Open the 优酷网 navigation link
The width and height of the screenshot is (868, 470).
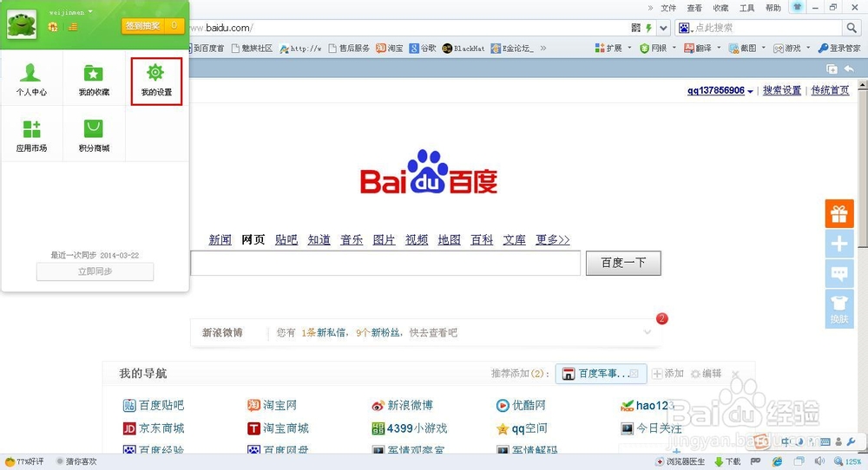(x=521, y=405)
